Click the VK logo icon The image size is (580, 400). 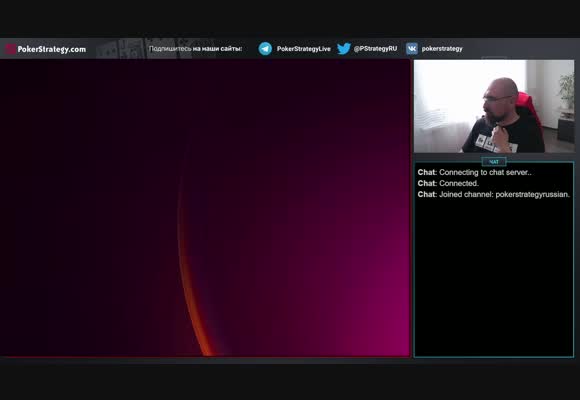[412, 48]
